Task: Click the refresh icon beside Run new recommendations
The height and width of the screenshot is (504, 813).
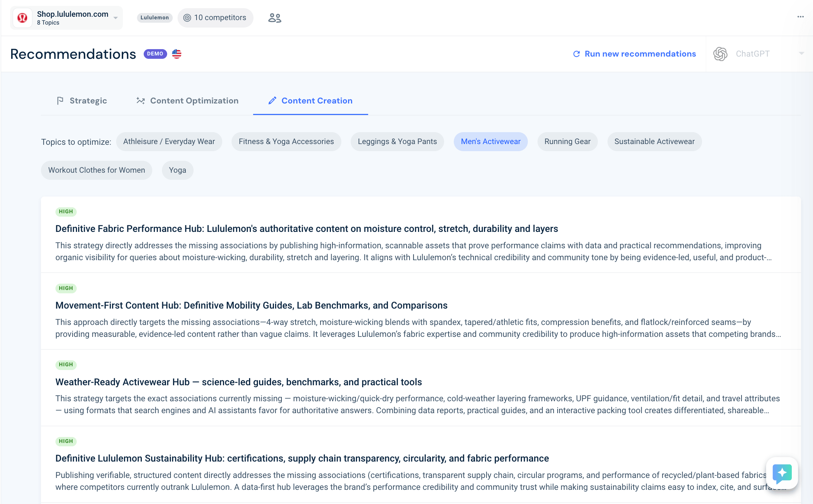Action: (x=577, y=54)
